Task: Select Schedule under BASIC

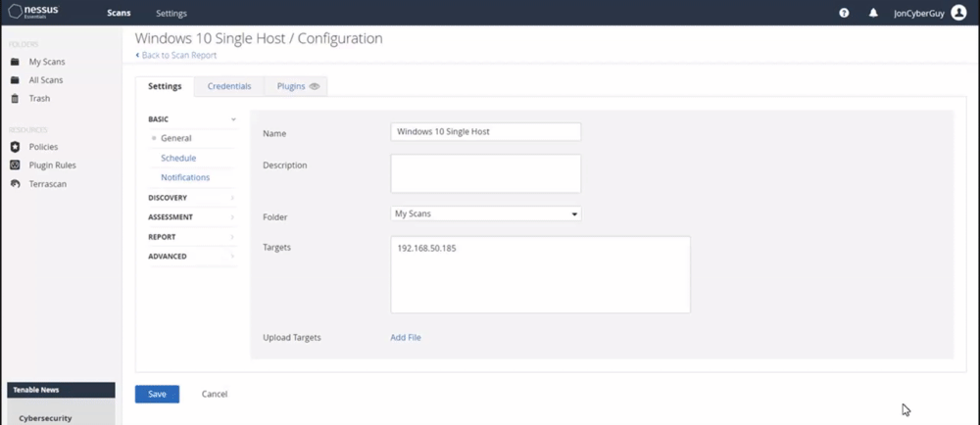Action: click(x=178, y=158)
